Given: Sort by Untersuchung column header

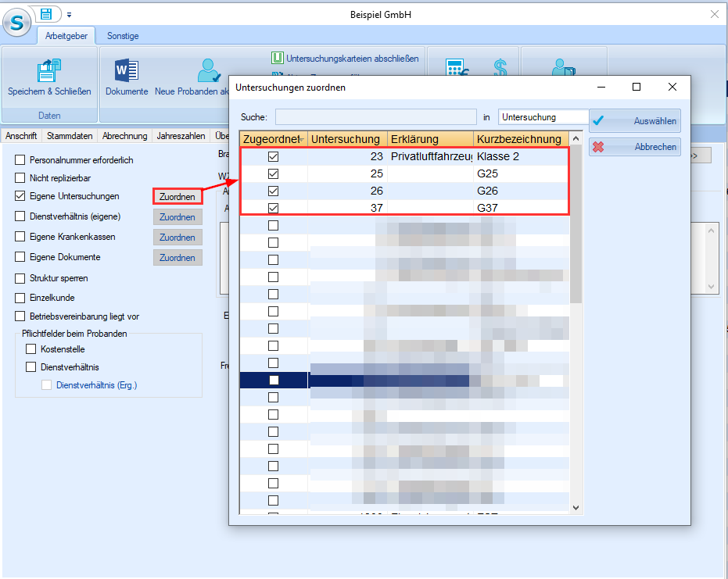Looking at the screenshot, I should tap(347, 139).
